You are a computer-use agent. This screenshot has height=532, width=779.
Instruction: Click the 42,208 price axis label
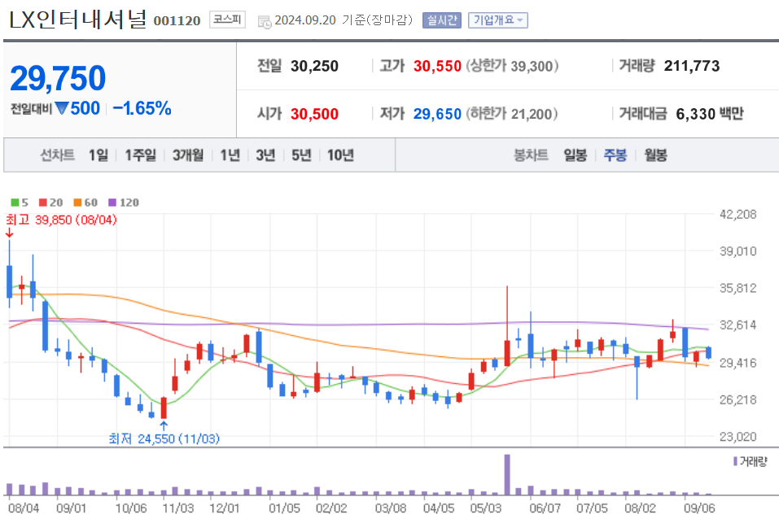(x=737, y=215)
